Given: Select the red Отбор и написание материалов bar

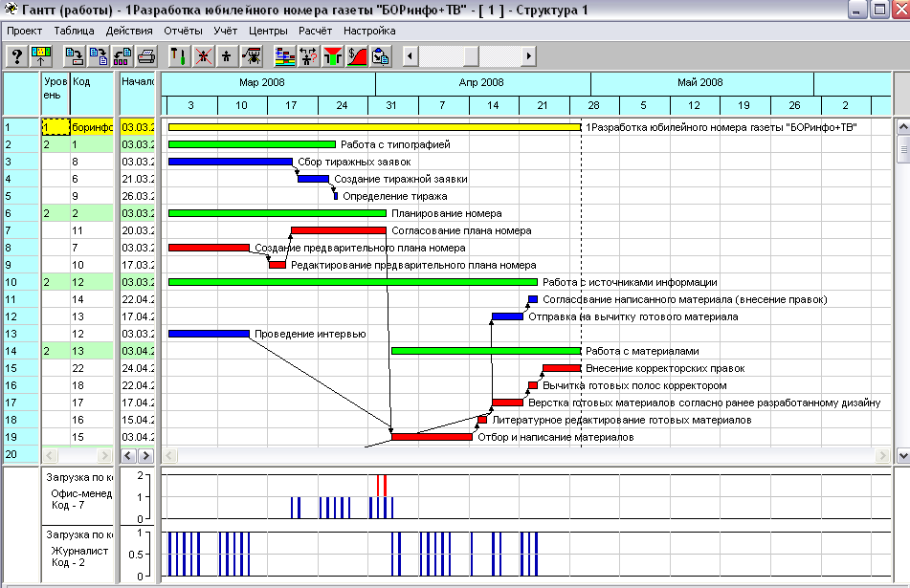Looking at the screenshot, I should pyautogui.click(x=432, y=437).
